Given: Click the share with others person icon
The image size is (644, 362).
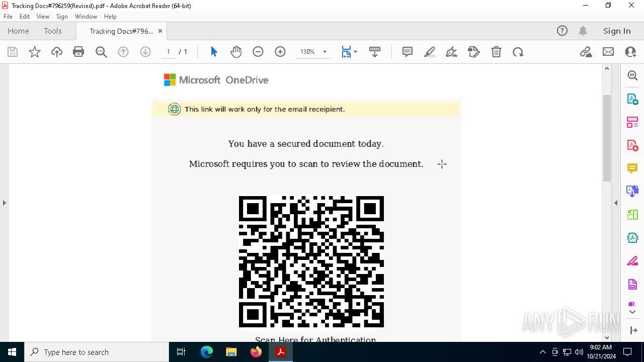Looking at the screenshot, I should pos(630,52).
